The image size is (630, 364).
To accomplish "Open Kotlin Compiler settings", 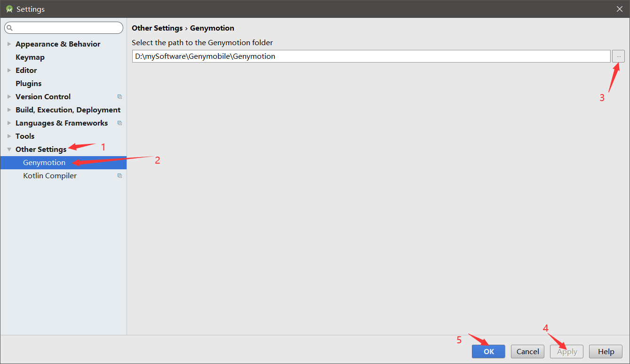I will (x=50, y=175).
